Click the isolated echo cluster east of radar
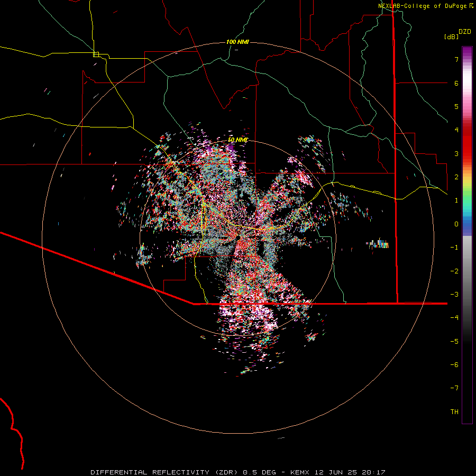This screenshot has height=476, width=476. [377, 244]
